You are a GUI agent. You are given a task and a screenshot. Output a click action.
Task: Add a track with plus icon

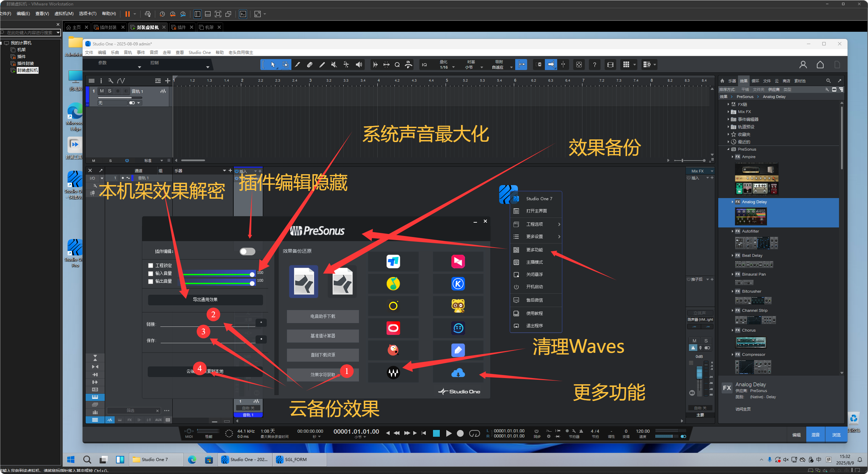(x=168, y=81)
